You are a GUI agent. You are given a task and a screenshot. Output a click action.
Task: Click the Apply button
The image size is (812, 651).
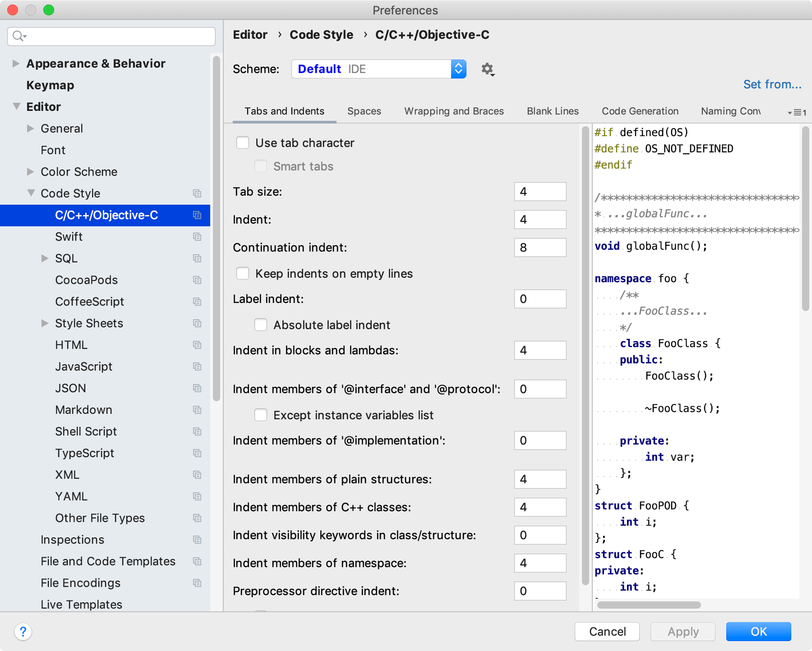(x=683, y=632)
